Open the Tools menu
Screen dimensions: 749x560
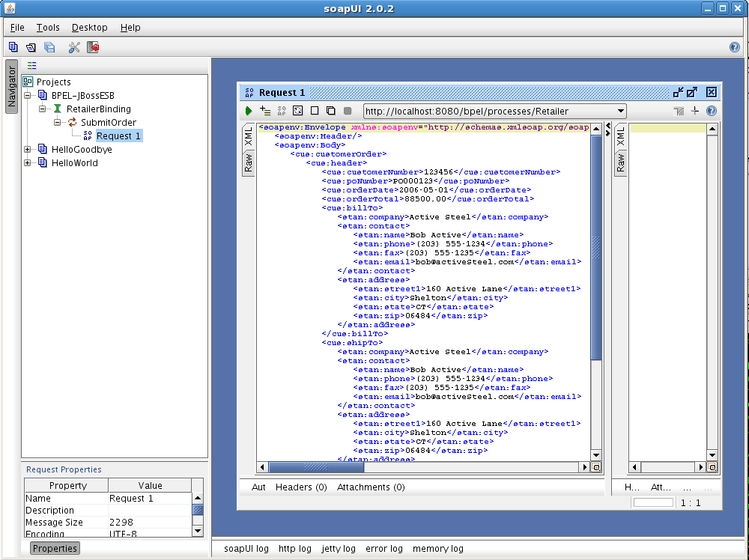(x=48, y=27)
